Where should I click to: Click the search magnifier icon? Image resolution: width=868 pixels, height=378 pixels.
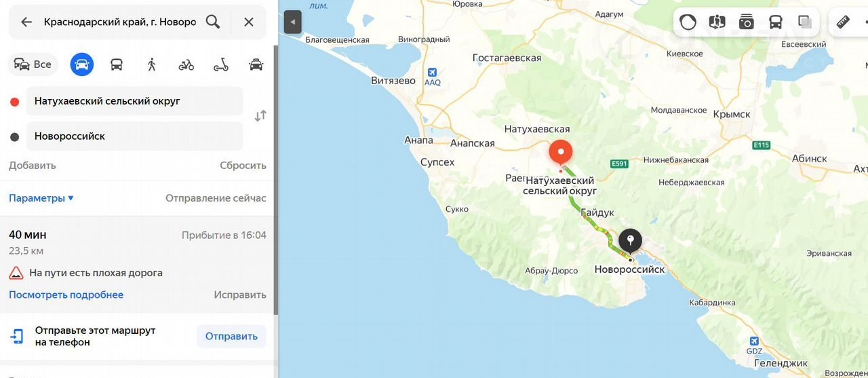tap(213, 22)
